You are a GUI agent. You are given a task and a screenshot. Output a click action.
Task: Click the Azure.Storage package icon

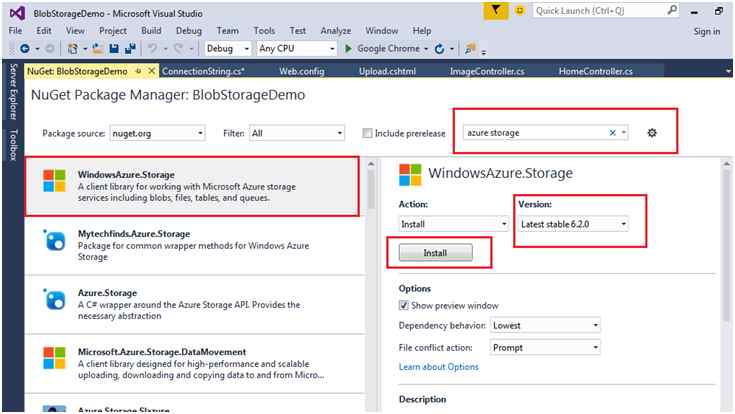coord(54,300)
